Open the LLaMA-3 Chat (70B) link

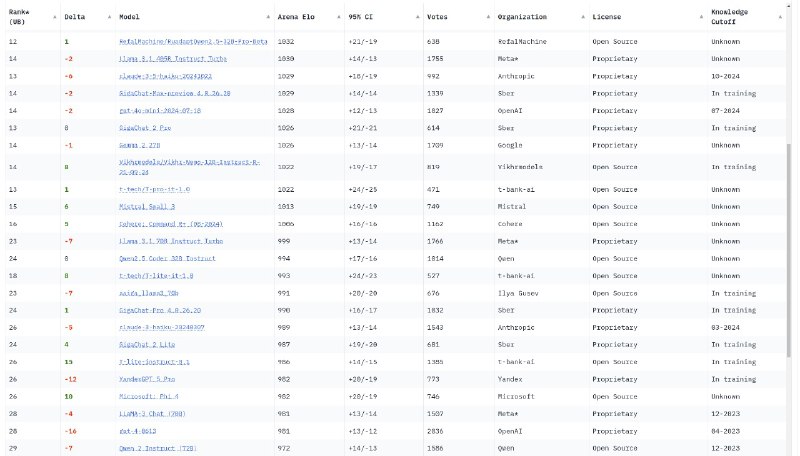[152, 414]
